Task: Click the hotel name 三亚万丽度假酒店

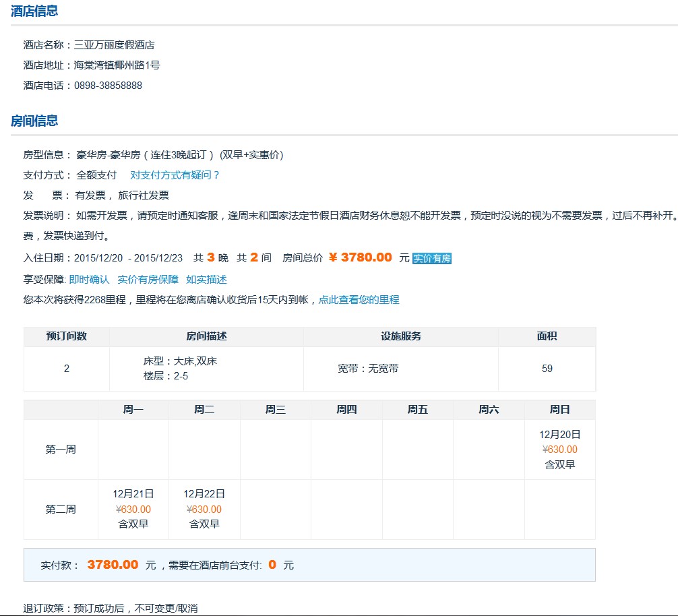Action: 114,45
